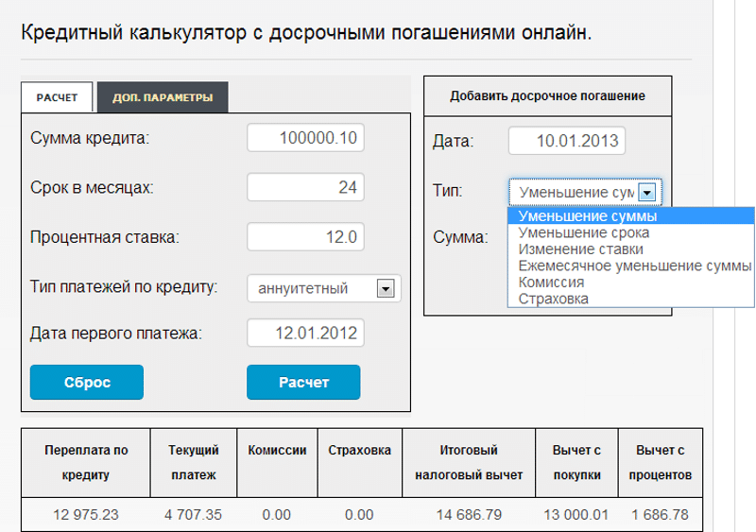Viewport: 756px width, 532px height.
Task: Click the value 4 707.35
Action: pos(193,515)
